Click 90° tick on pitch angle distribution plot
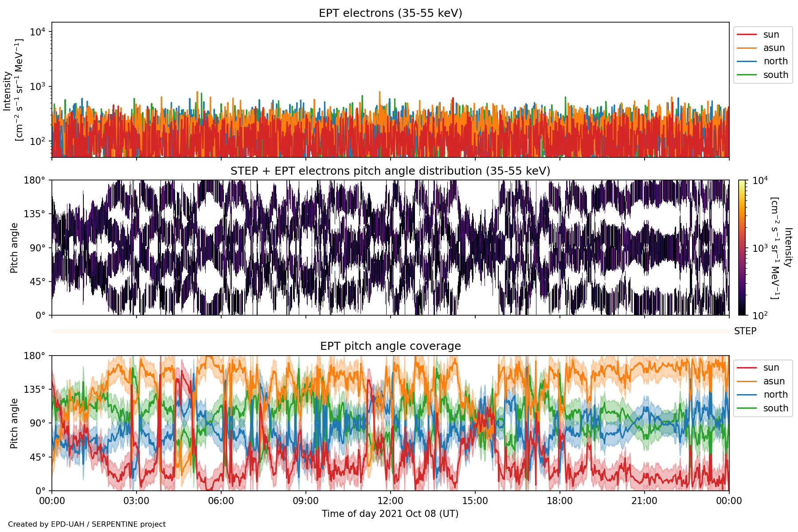 38,248
